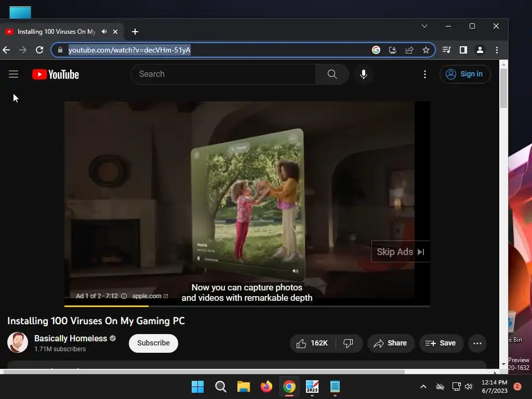Share the video with Share button
Screen dimensions: 532x399
tap(391, 343)
